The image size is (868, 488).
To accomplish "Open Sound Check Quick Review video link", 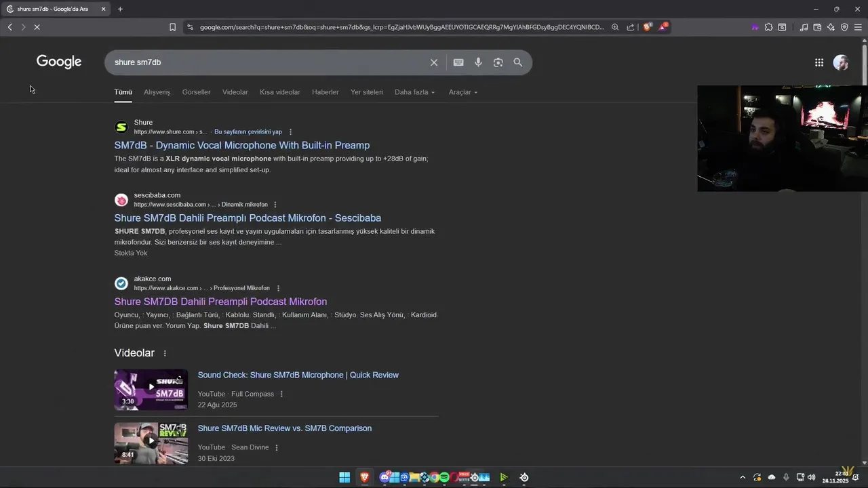I will pos(298,375).
